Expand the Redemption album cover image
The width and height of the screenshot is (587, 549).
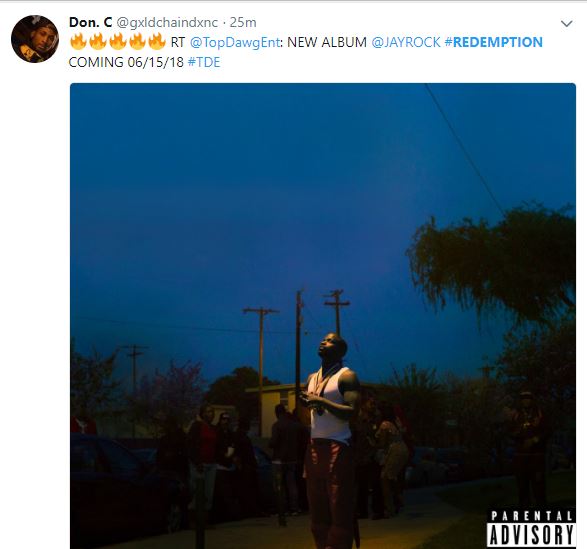pos(323,316)
